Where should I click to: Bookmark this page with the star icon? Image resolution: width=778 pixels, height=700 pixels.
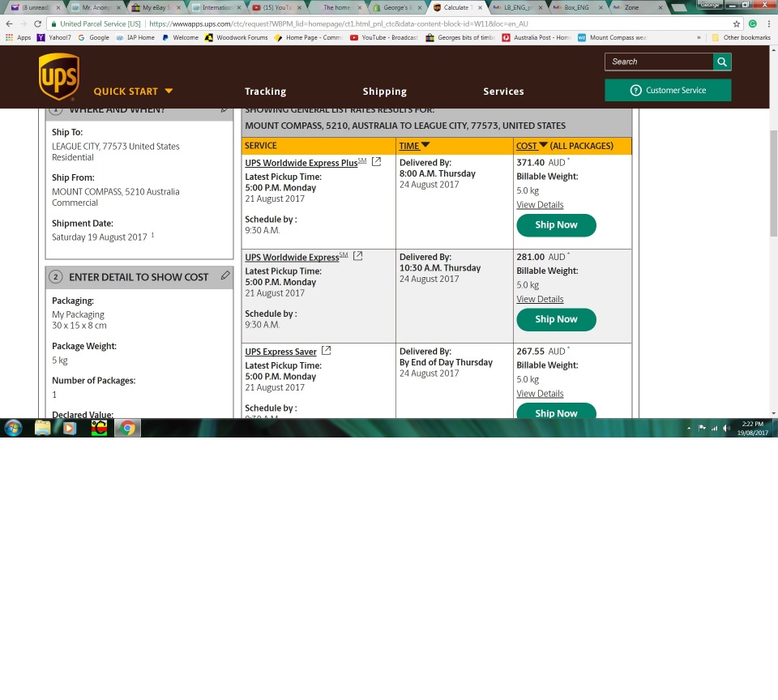click(737, 23)
